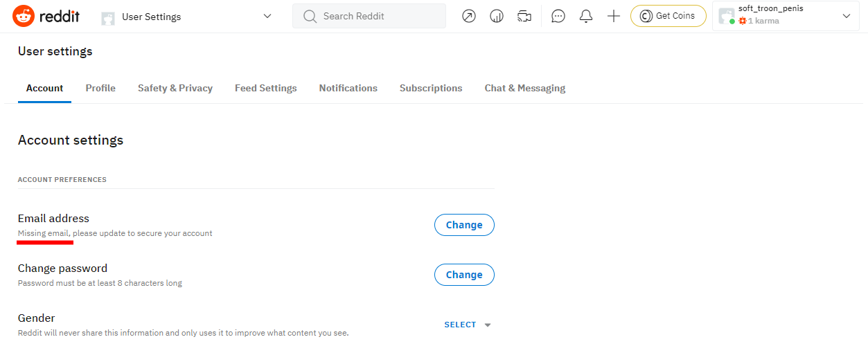Click the User settings page title
This screenshot has width=868, height=355.
[55, 51]
